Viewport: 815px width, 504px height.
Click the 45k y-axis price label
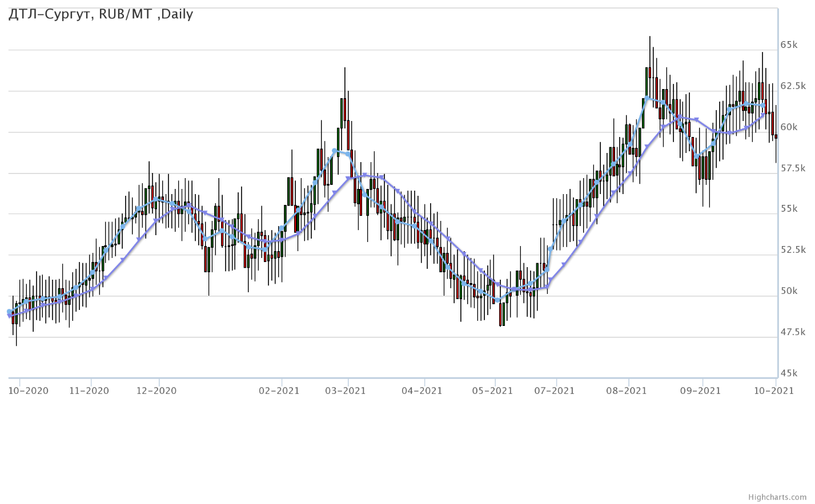click(789, 373)
